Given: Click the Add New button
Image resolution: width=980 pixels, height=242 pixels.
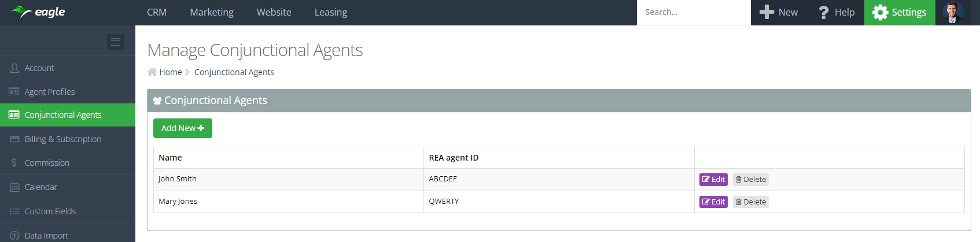Looking at the screenshot, I should pyautogui.click(x=183, y=128).
